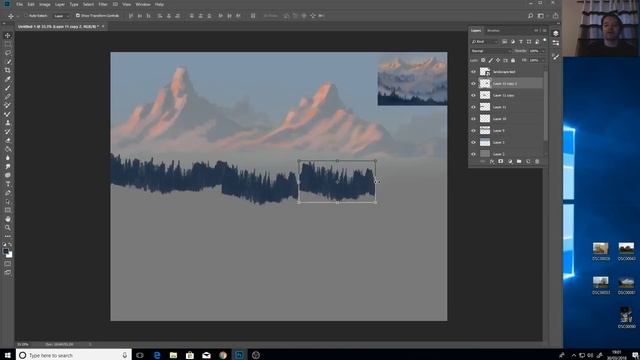Select the Eyedropper tool
The width and height of the screenshot is (640, 360).
[8, 79]
